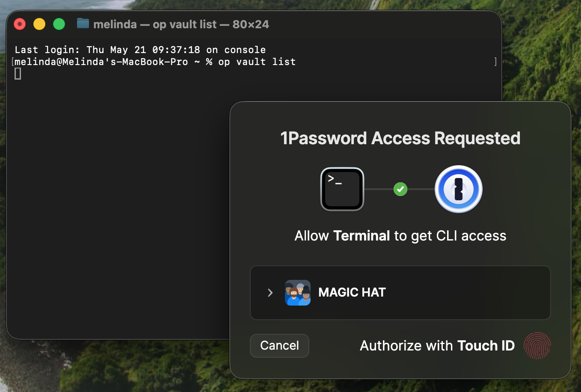581x392 pixels.
Task: Cancel the 1Password access request
Action: [x=279, y=346]
